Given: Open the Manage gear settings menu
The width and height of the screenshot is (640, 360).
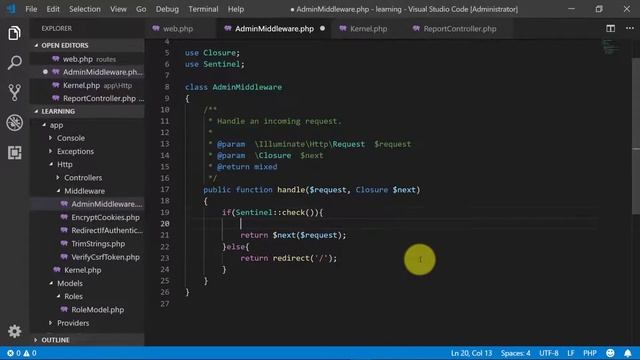Looking at the screenshot, I should pos(14,331).
